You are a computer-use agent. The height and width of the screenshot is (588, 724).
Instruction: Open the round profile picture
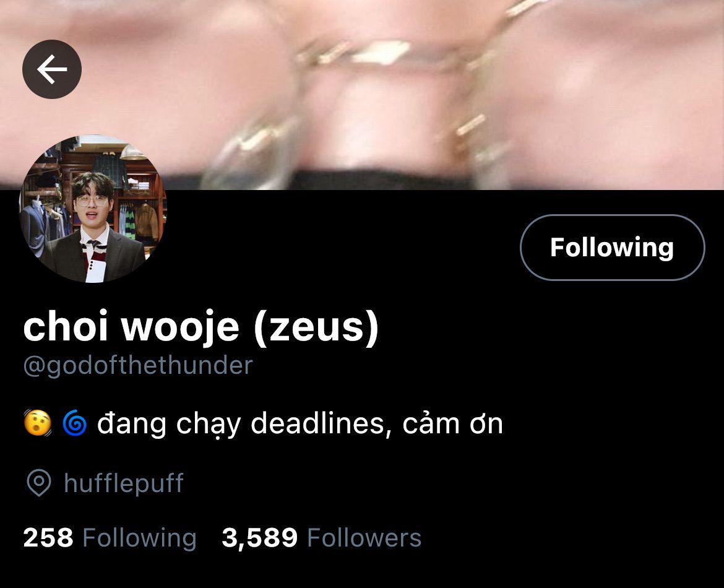coord(93,209)
